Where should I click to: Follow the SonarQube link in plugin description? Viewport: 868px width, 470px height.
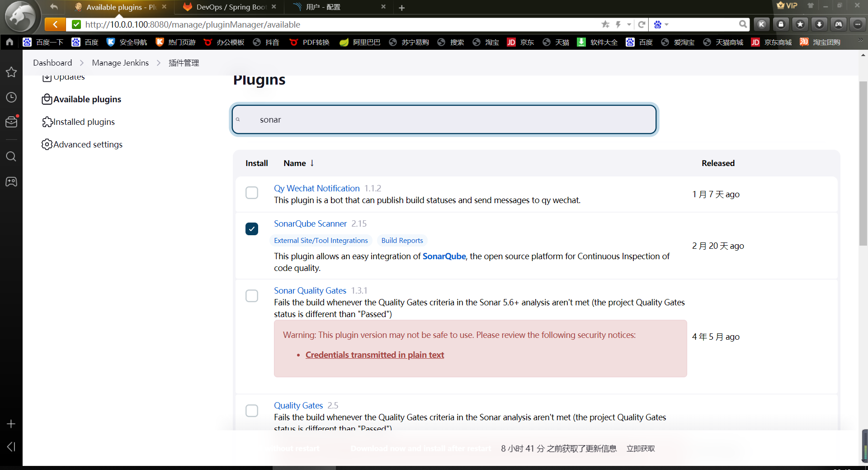tap(444, 256)
